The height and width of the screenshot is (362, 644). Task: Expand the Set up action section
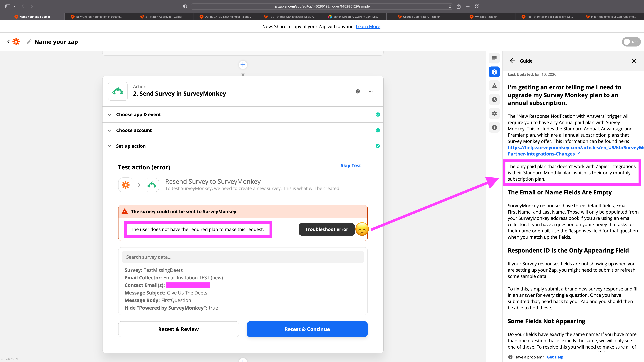pyautogui.click(x=243, y=146)
